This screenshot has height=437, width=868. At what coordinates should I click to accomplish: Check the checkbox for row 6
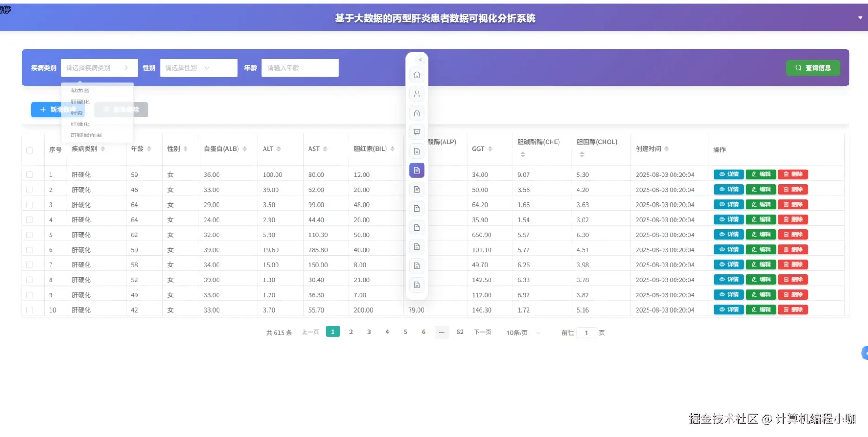click(x=30, y=250)
